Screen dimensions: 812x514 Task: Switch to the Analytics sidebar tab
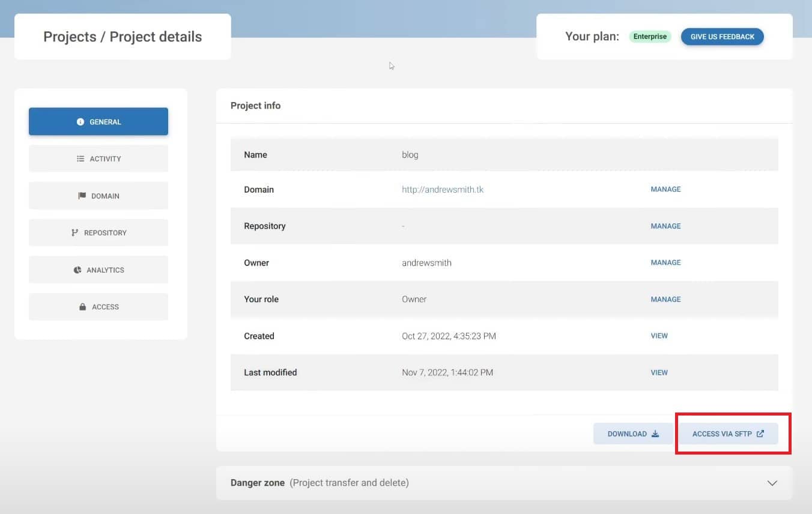pyautogui.click(x=98, y=270)
